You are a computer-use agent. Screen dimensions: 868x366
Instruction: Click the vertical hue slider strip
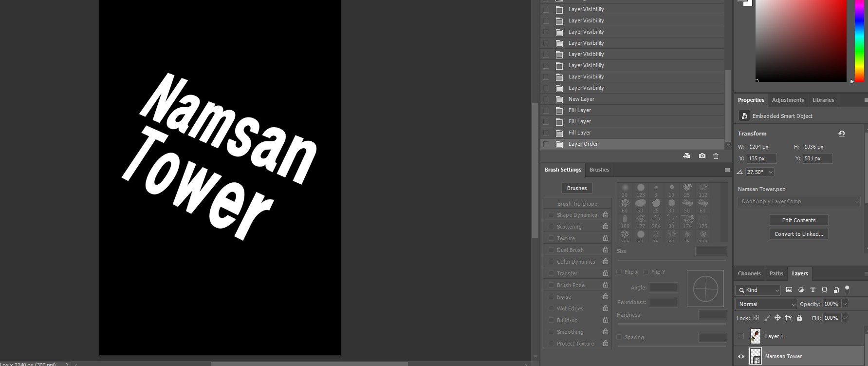(859, 40)
